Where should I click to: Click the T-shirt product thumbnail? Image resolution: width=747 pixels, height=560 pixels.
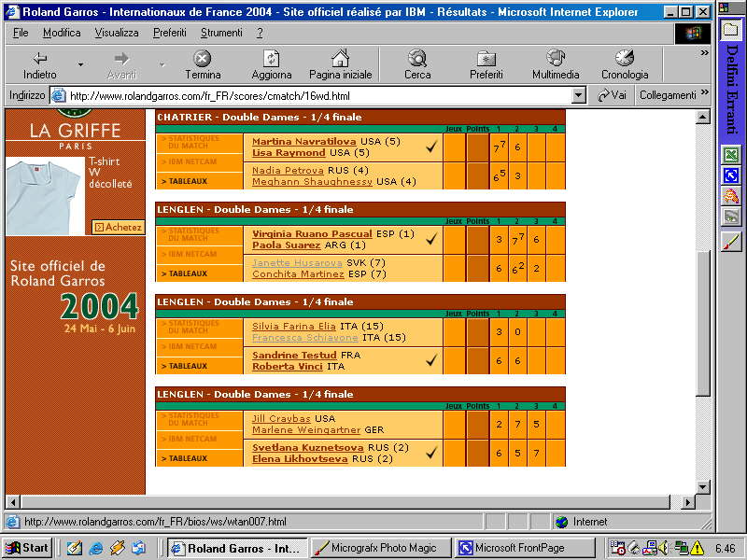(x=45, y=196)
